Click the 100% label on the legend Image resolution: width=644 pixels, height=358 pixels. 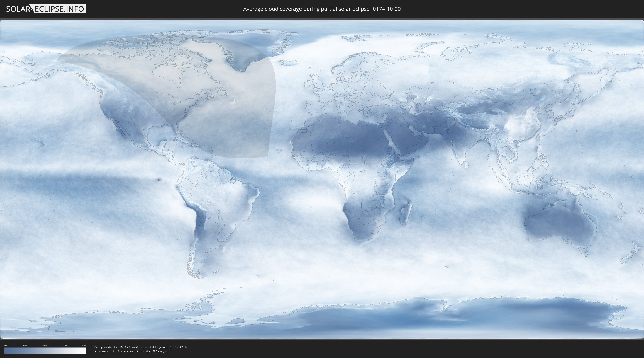[x=83, y=345]
